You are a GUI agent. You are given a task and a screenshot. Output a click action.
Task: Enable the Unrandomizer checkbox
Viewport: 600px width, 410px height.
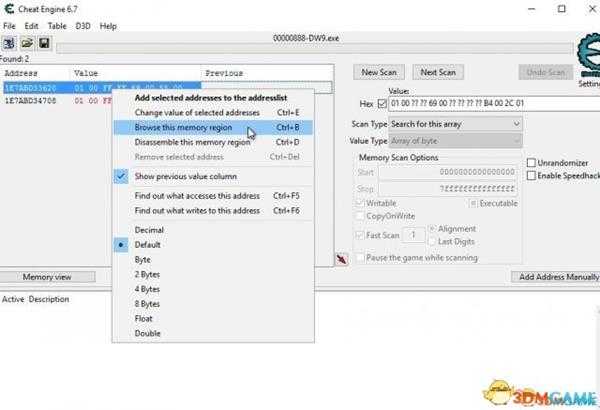(x=532, y=163)
